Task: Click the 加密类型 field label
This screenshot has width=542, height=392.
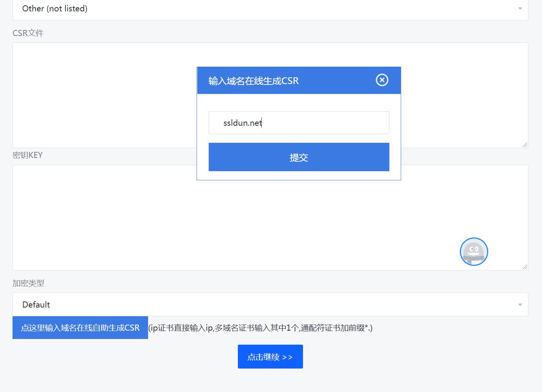Action: click(x=28, y=283)
